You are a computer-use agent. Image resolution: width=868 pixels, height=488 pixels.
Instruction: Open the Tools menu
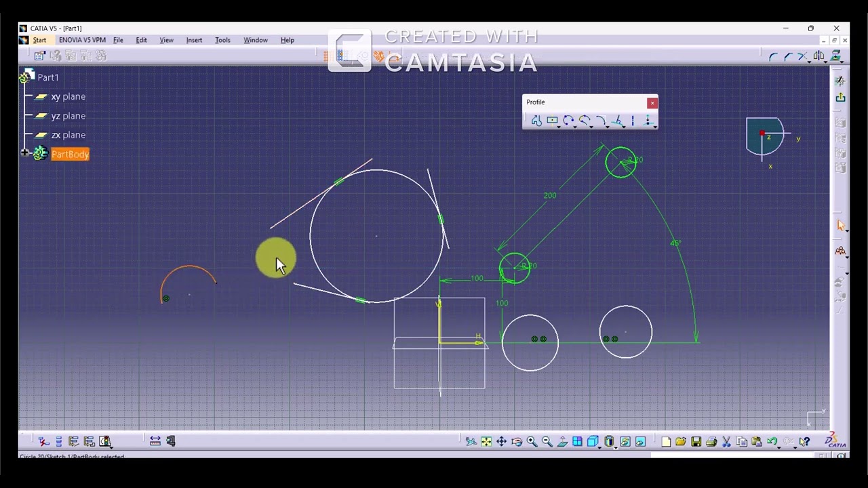tap(222, 40)
